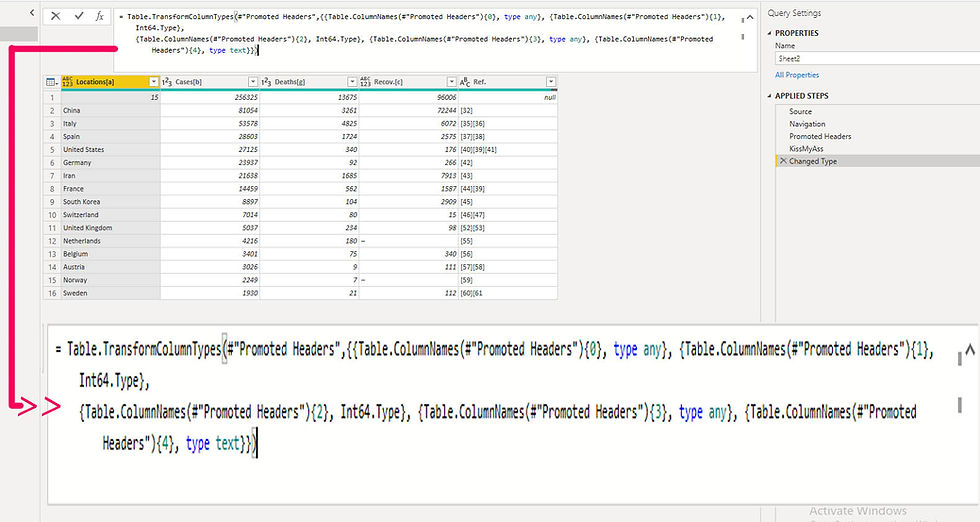
Task: Select the null cell in Ref. column
Action: [x=508, y=98]
